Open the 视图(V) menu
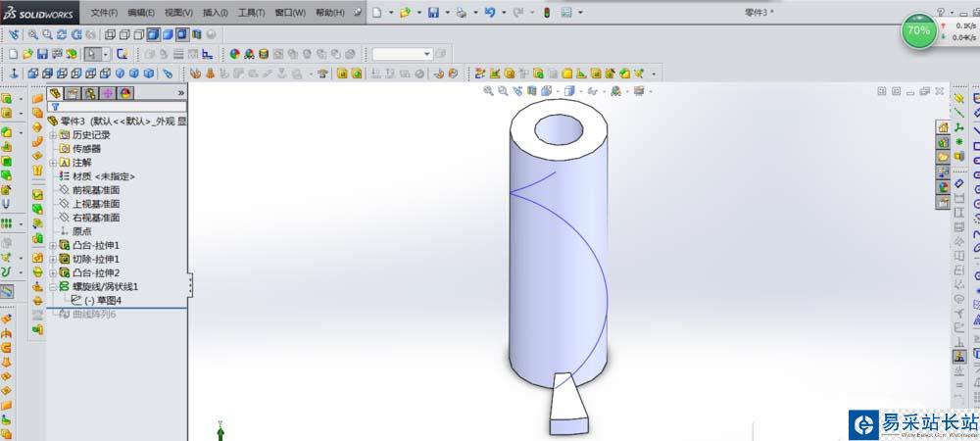This screenshot has height=441, width=980. pyautogui.click(x=178, y=13)
